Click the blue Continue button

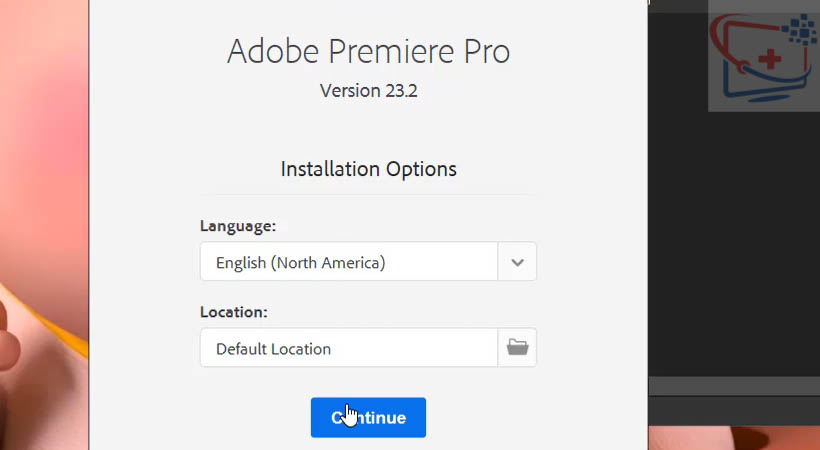pyautogui.click(x=368, y=417)
